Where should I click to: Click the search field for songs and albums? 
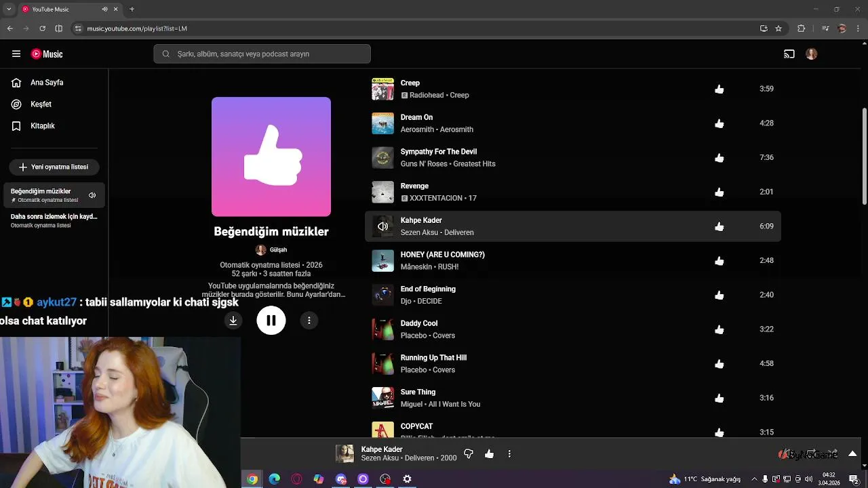262,54
